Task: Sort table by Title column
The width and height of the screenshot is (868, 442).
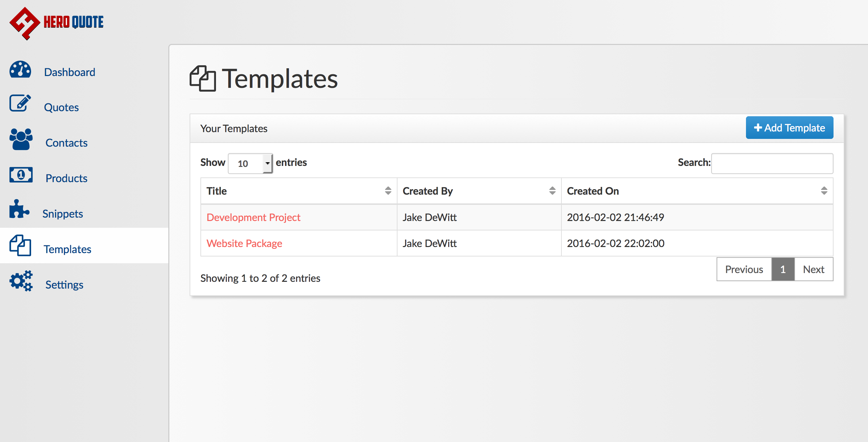Action: tap(388, 191)
